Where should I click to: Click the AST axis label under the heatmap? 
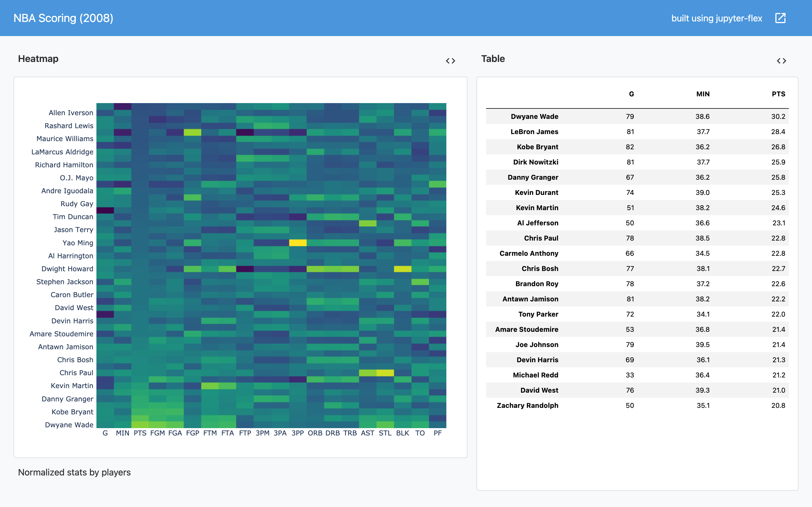(368, 433)
